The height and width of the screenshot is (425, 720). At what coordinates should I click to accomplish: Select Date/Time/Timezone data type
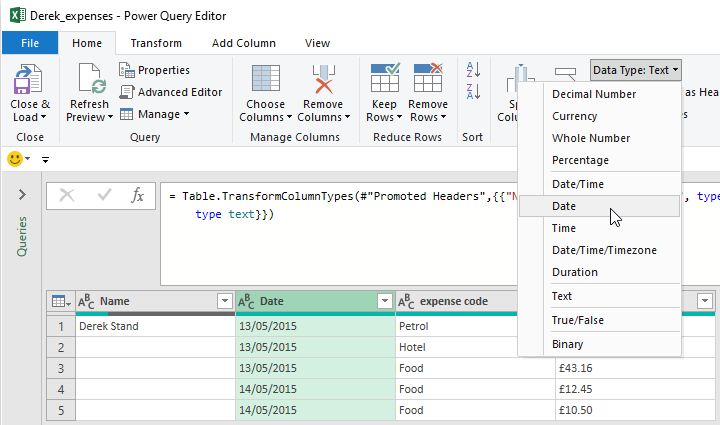coord(599,250)
